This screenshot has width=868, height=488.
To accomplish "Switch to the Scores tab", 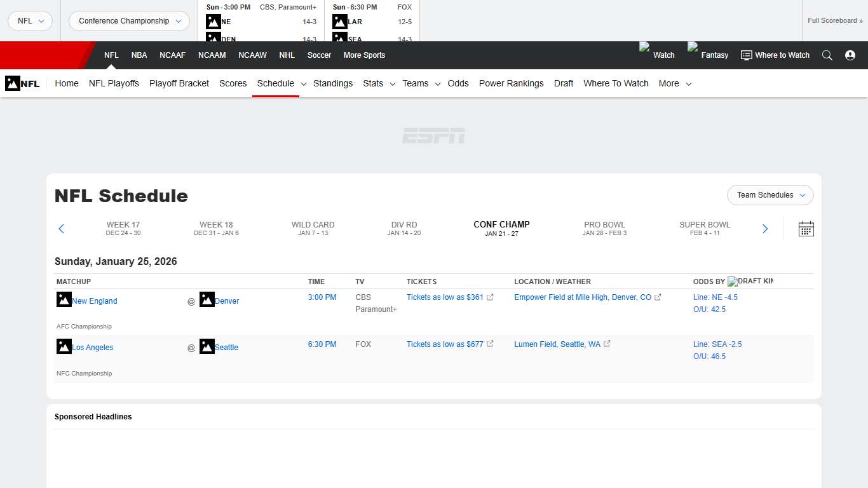I will [x=233, y=83].
